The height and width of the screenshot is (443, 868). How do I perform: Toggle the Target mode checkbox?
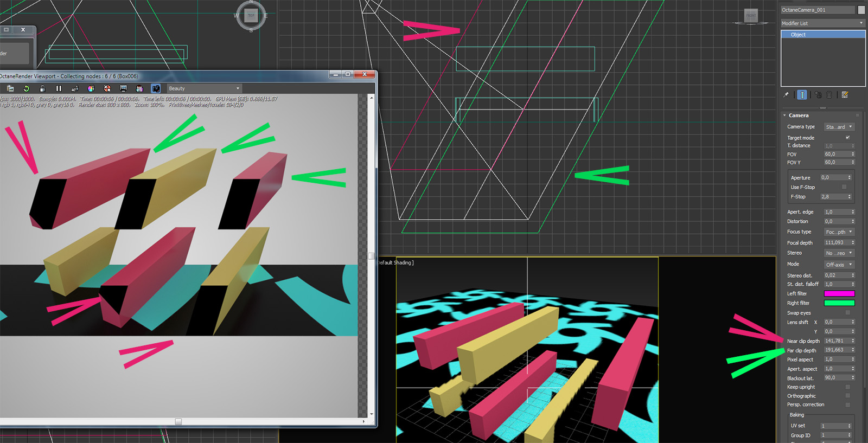(x=847, y=138)
